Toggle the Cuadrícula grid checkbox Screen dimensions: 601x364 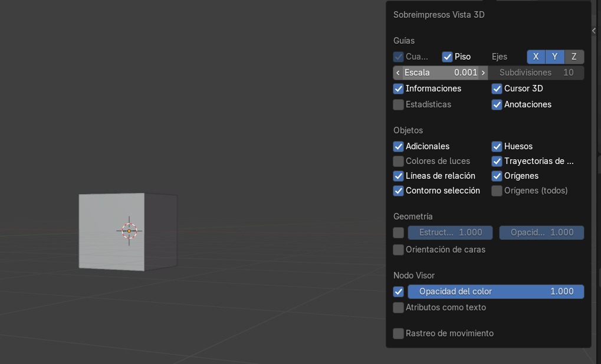(398, 57)
